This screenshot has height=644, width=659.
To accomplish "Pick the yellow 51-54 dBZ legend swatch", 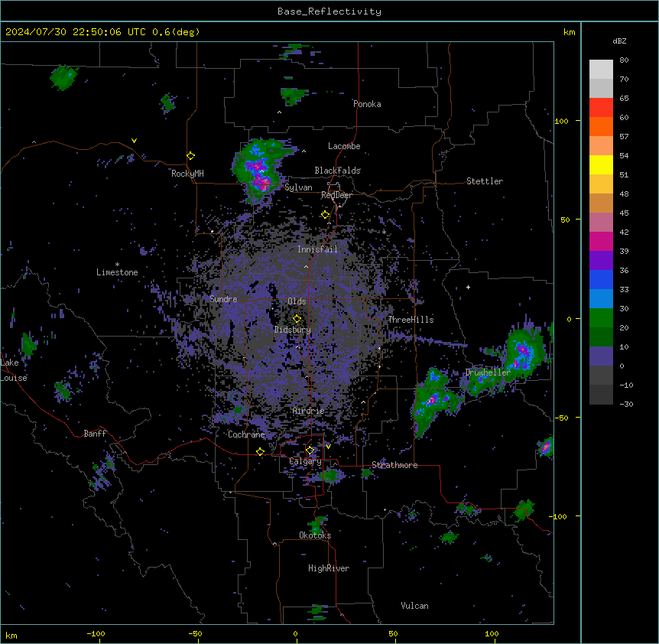I will click(x=601, y=164).
